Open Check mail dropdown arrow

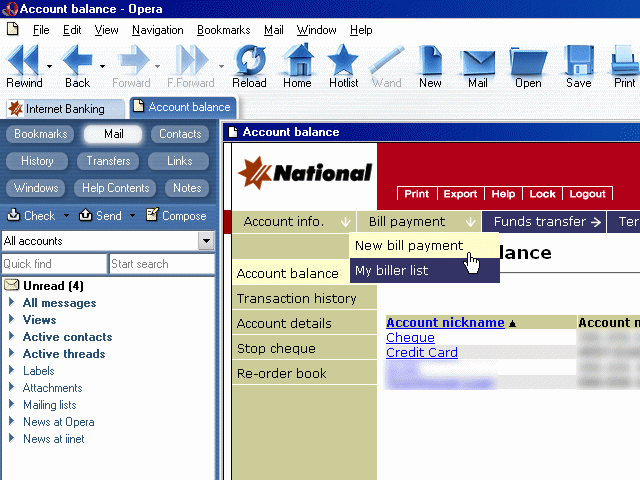click(x=66, y=215)
